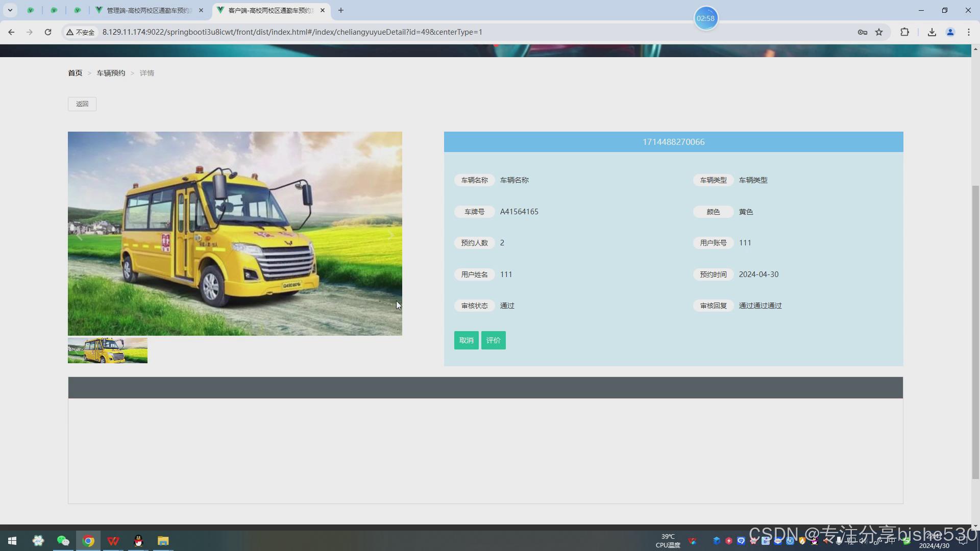Open the password key icon
The width and height of the screenshot is (980, 551).
[862, 32]
